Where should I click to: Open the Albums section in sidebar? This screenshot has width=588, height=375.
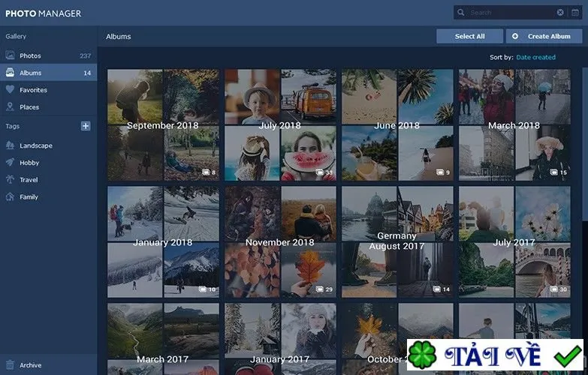(48, 73)
